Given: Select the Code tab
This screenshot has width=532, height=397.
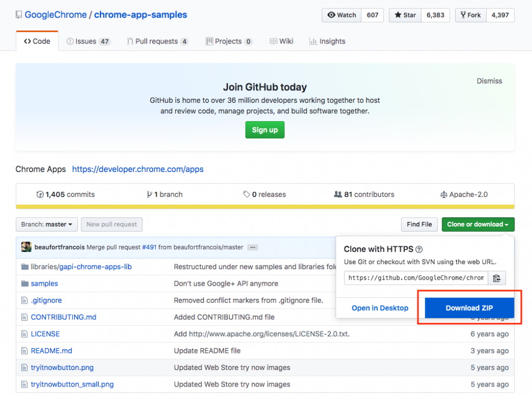Looking at the screenshot, I should [x=37, y=41].
